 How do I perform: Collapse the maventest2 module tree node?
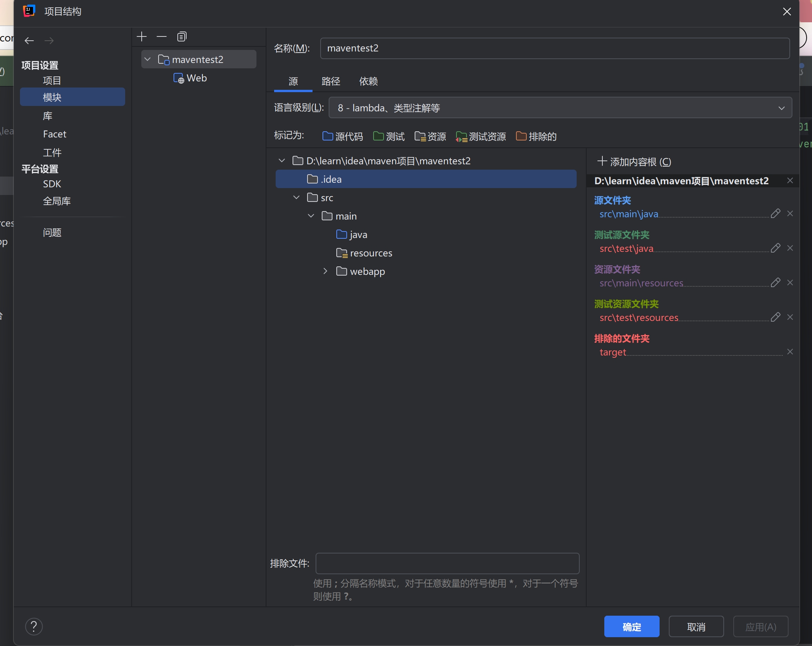tap(147, 59)
